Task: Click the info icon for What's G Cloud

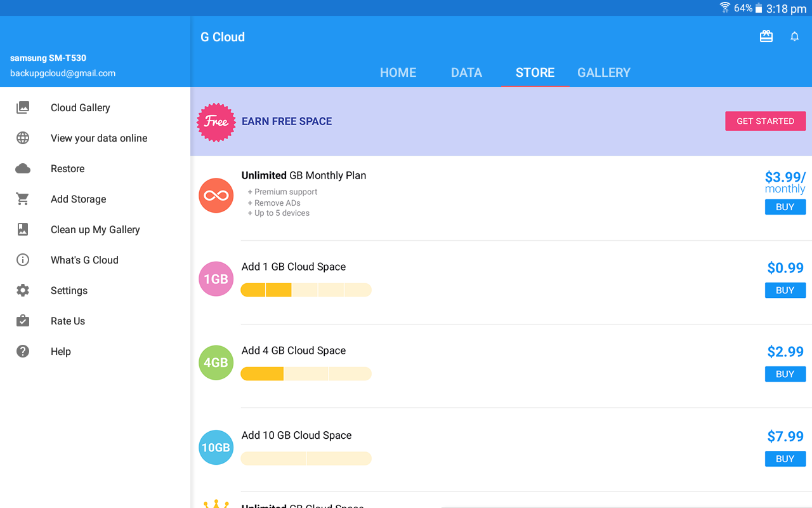Action: 23,260
